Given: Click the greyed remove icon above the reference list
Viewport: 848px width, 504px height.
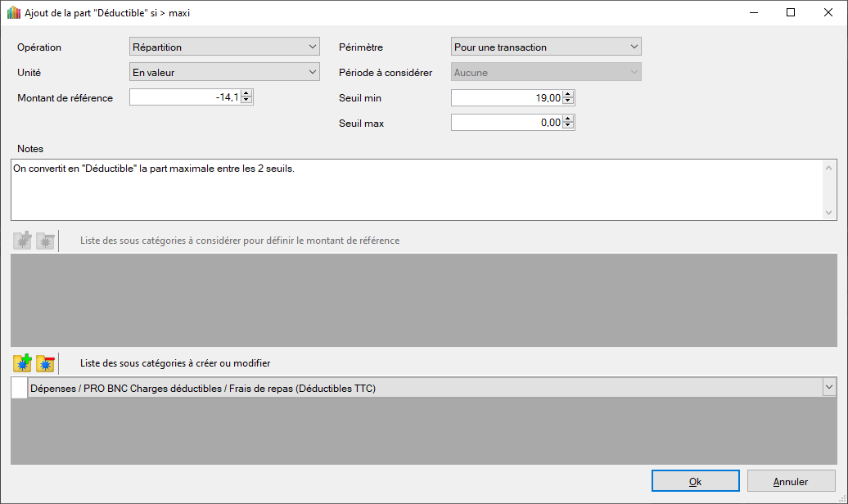Looking at the screenshot, I should pyautogui.click(x=45, y=241).
